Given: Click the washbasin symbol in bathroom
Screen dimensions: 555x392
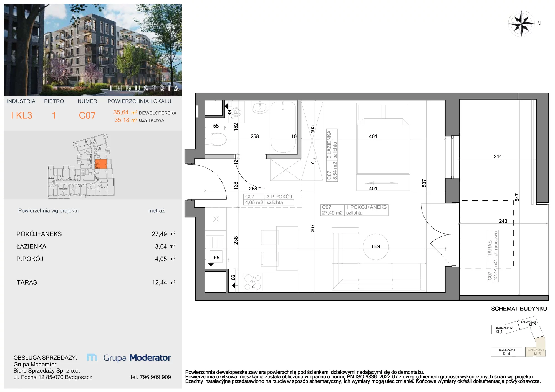Looking at the screenshot, I should pyautogui.click(x=260, y=107).
